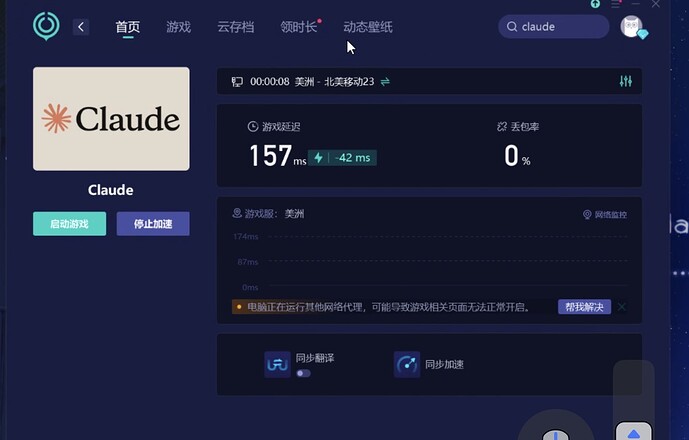The image size is (689, 440).
Task: Click the -42 ms boost badge
Action: pos(342,157)
